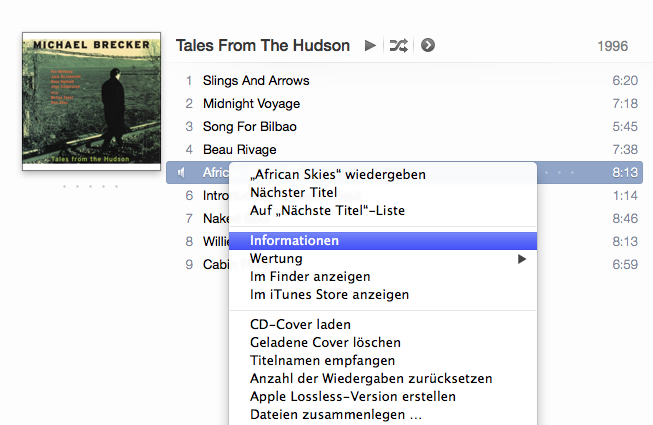Select CD-Cover laden
This screenshot has height=425, width=653.
point(300,324)
